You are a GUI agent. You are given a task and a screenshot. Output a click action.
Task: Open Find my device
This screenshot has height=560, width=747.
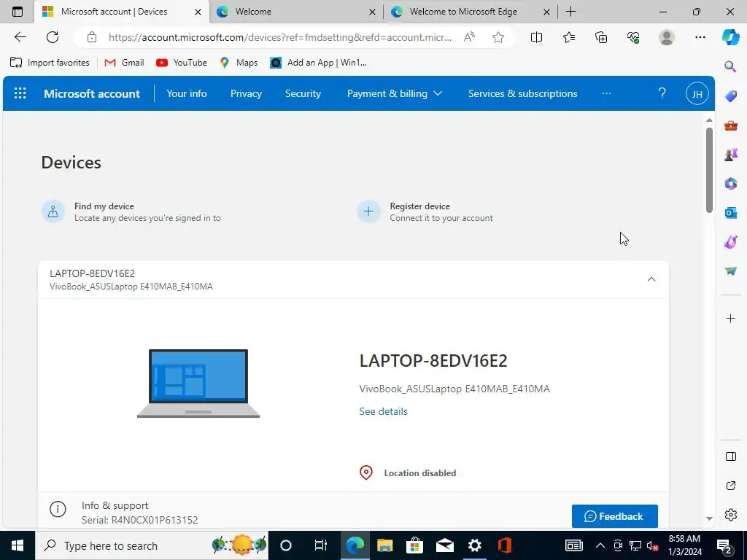coord(131,212)
